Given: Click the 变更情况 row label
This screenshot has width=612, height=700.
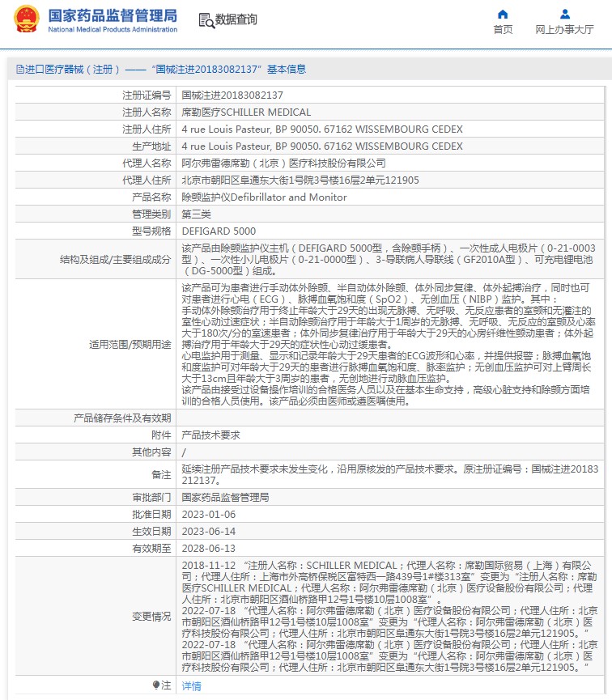Looking at the screenshot, I should [151, 616].
